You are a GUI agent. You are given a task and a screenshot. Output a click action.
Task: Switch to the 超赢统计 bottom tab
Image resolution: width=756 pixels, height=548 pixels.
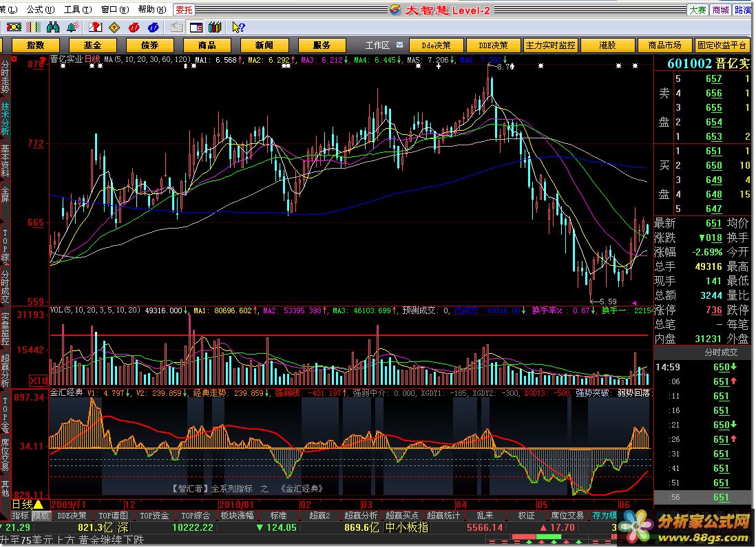(443, 516)
